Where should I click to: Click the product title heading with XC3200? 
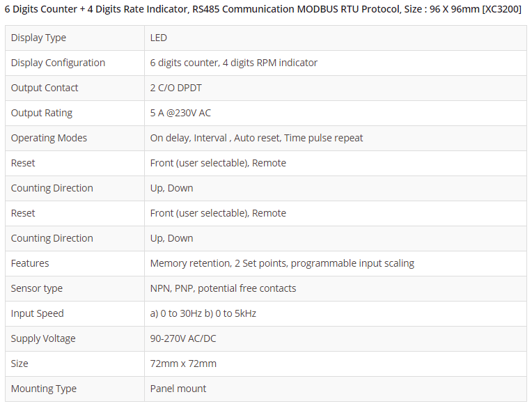(263, 10)
